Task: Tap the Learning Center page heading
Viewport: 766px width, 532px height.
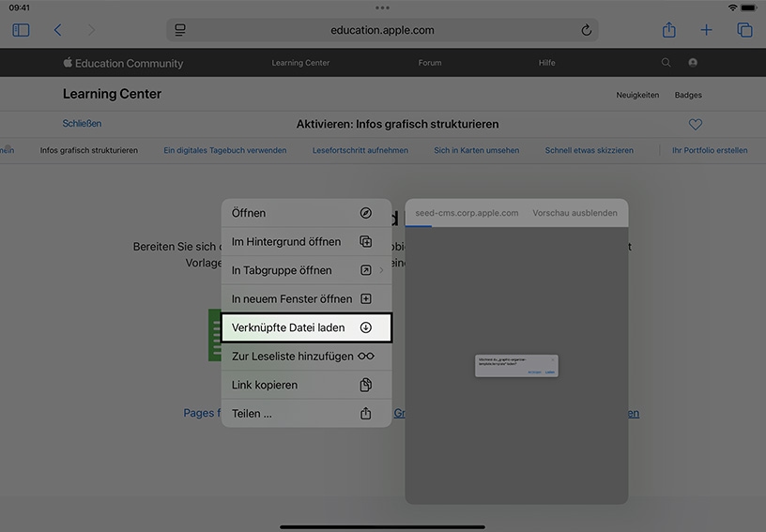Action: [x=112, y=94]
